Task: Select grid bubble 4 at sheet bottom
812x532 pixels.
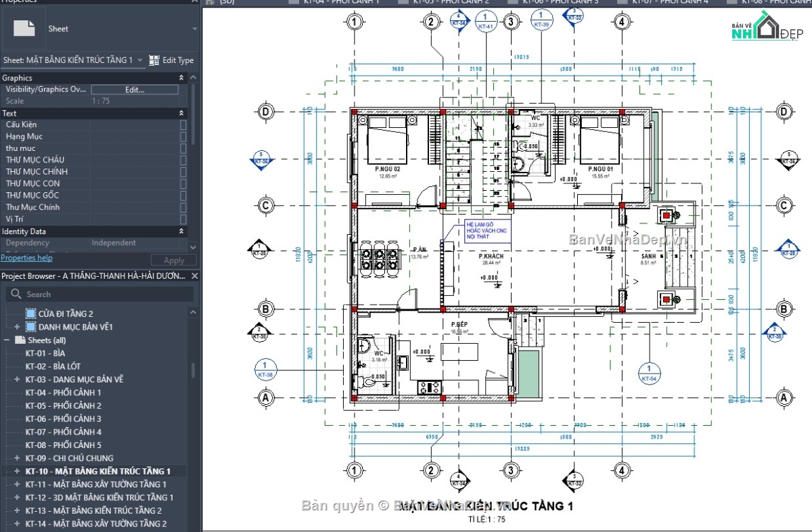Action: [x=621, y=470]
